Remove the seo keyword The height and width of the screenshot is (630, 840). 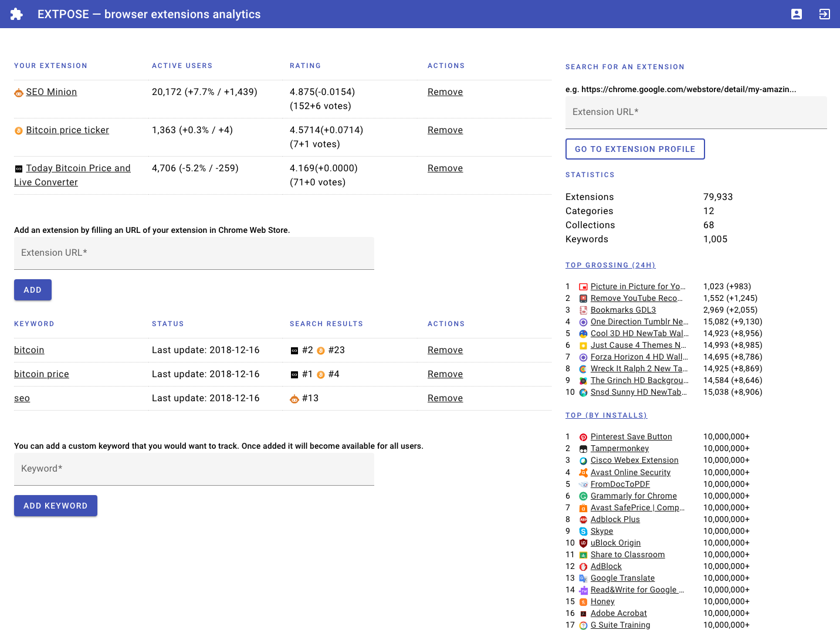point(445,398)
